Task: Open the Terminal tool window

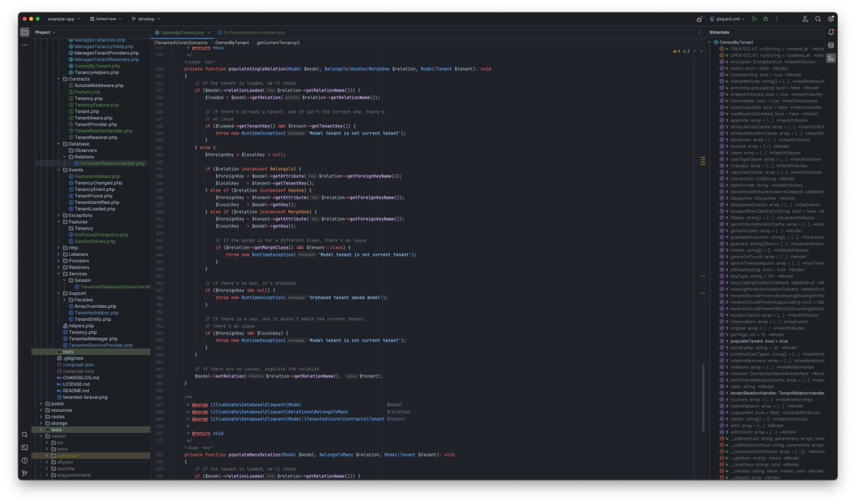Action: (25, 447)
